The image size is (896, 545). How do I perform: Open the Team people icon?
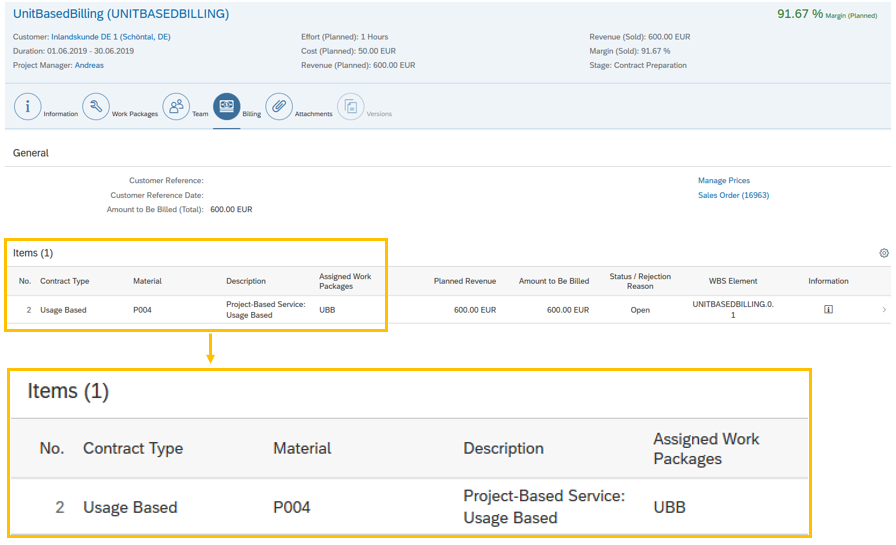tap(176, 106)
